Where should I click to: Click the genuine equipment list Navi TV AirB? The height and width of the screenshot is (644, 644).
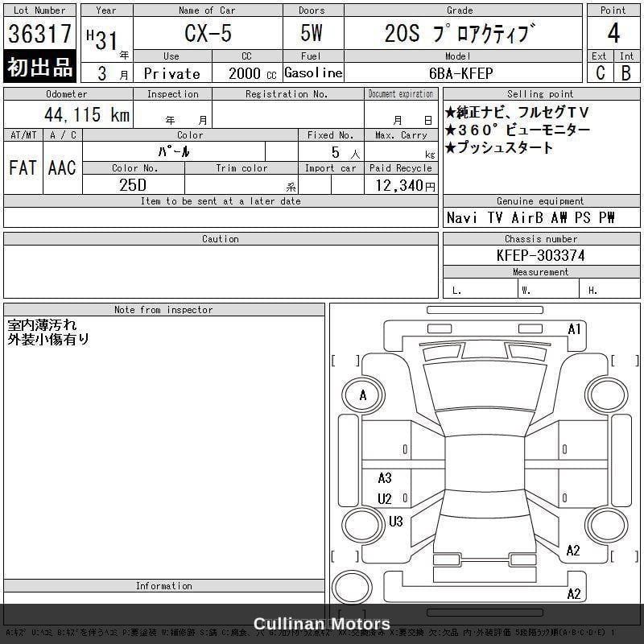530,217
